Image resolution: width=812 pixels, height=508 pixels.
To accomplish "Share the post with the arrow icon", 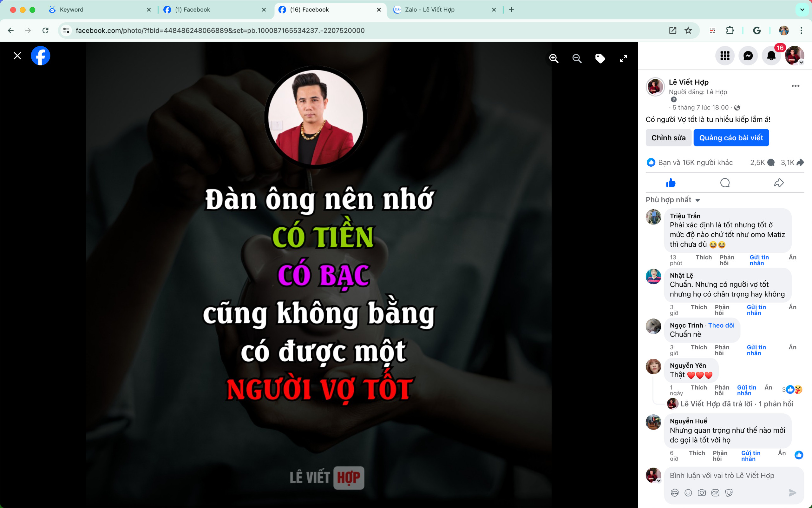I will pos(779,183).
